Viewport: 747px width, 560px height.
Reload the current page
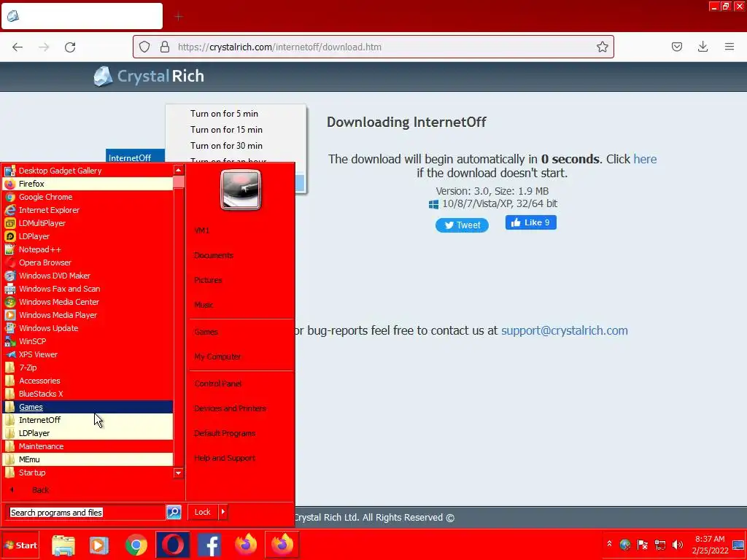[70, 47]
